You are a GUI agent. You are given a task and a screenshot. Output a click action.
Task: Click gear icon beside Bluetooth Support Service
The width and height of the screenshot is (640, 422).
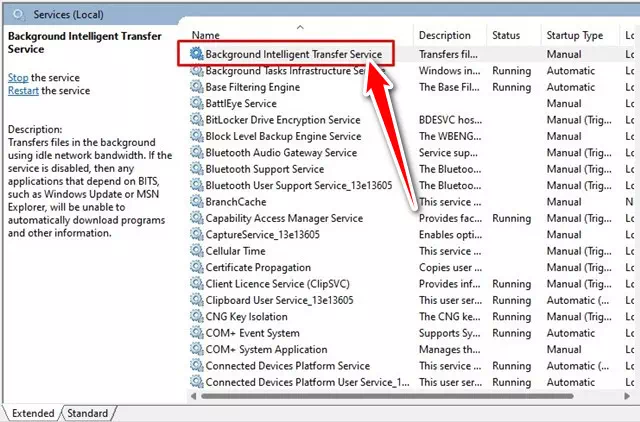[196, 169]
